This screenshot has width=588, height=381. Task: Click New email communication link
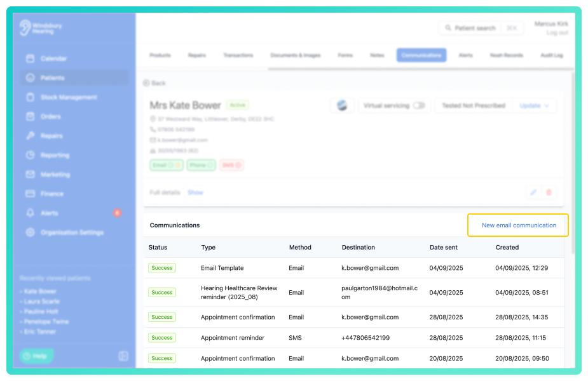click(519, 225)
